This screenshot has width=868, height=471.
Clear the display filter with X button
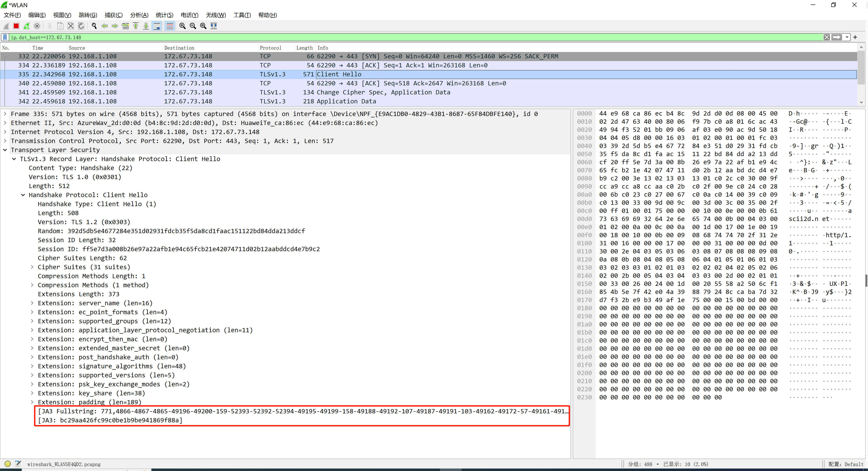(x=827, y=37)
